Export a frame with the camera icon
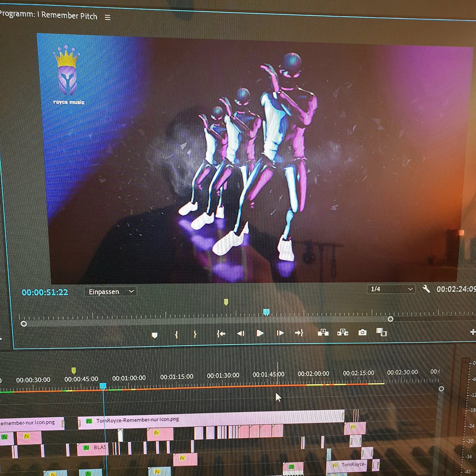This screenshot has width=476, height=476. pyautogui.click(x=362, y=332)
